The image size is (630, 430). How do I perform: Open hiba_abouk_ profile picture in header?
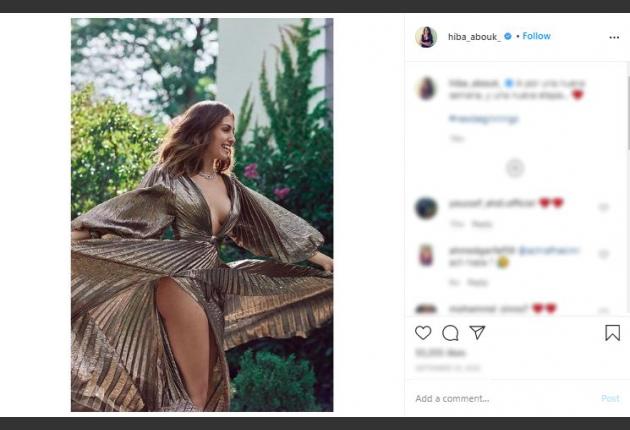426,37
